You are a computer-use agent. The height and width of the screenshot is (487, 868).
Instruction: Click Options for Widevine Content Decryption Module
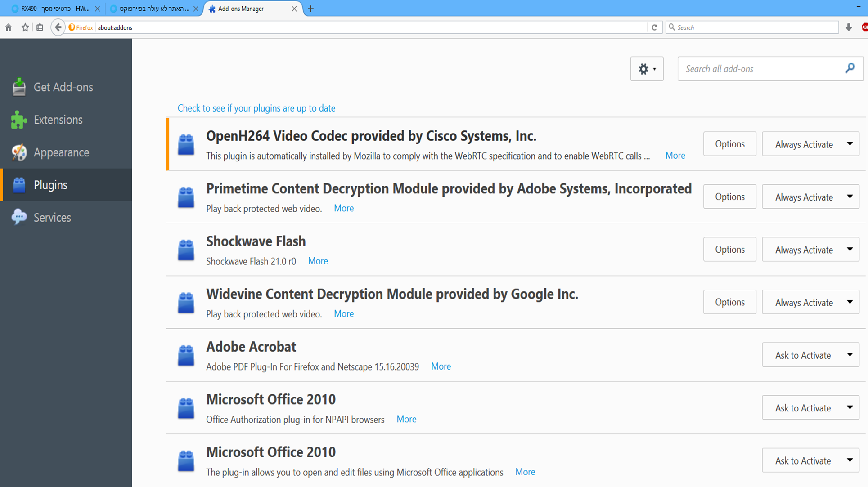729,302
